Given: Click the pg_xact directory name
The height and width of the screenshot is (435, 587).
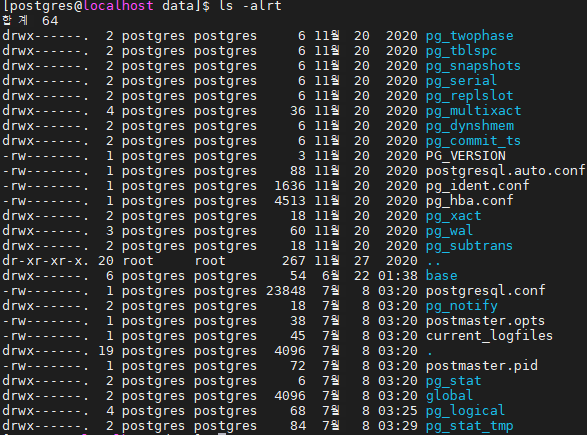Looking at the screenshot, I should (453, 216).
